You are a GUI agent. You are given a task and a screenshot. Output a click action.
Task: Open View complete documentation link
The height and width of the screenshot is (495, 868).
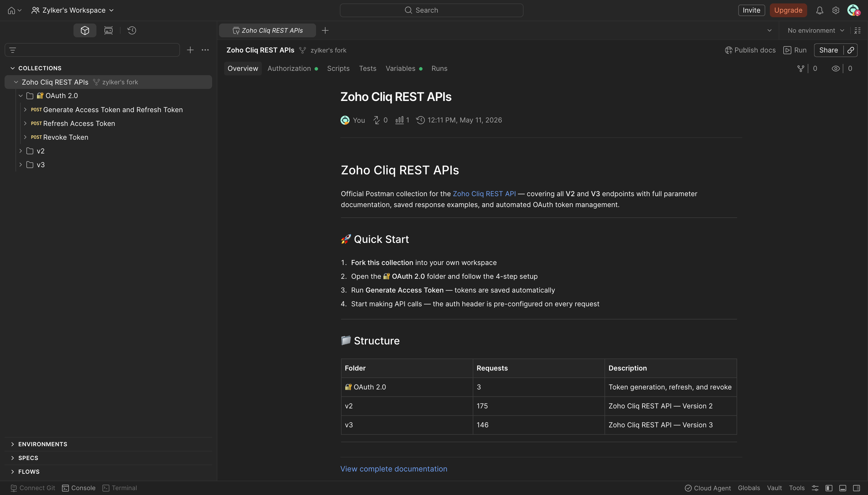coord(394,469)
